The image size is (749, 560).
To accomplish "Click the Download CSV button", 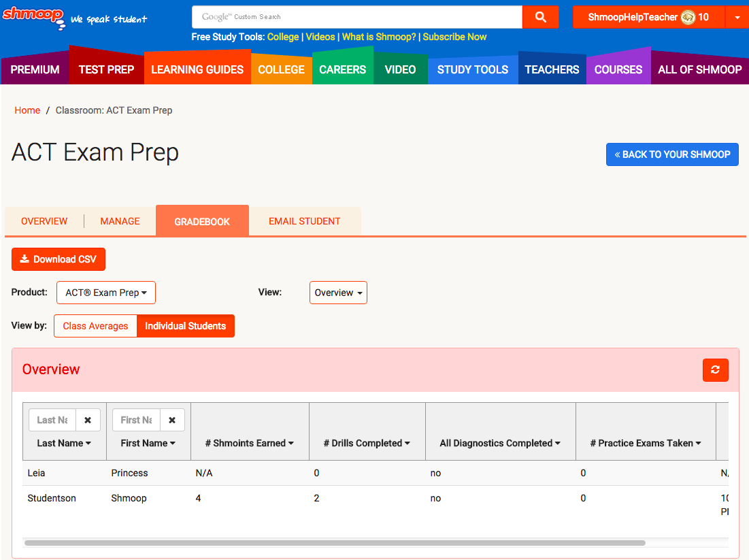I will [x=59, y=259].
